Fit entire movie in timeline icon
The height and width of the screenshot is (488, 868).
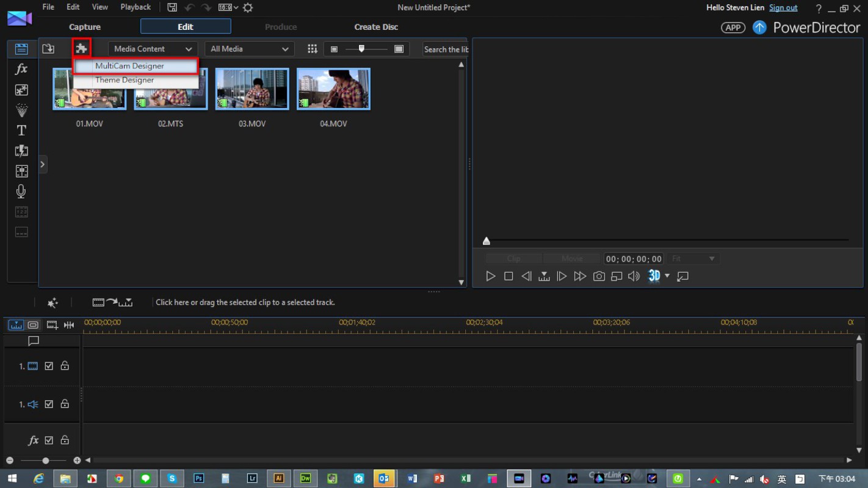click(69, 325)
